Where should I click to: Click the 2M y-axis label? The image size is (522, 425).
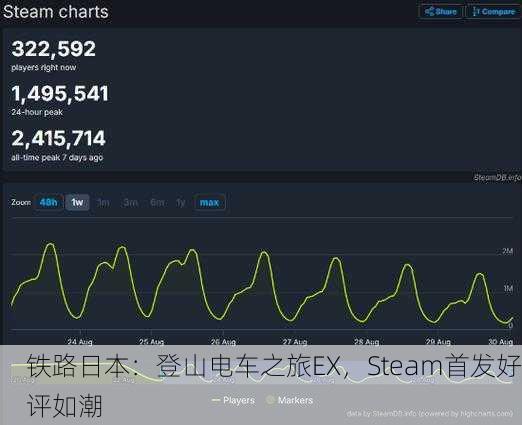pos(507,251)
